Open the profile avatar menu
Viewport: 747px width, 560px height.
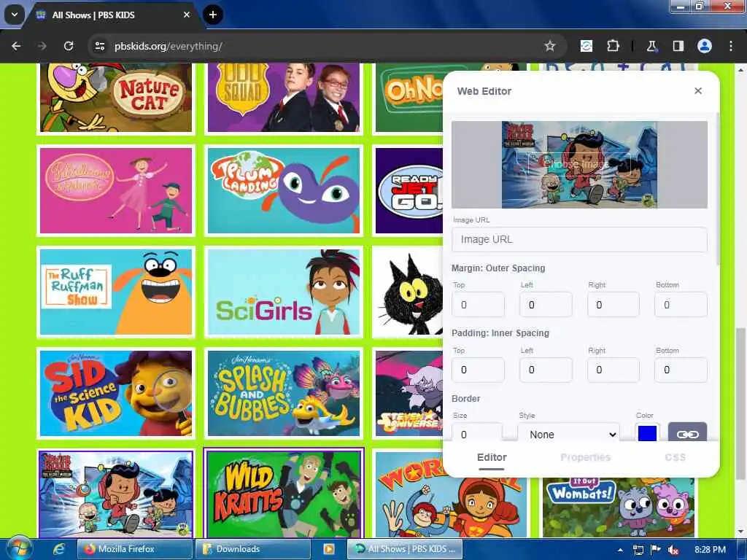click(x=705, y=46)
